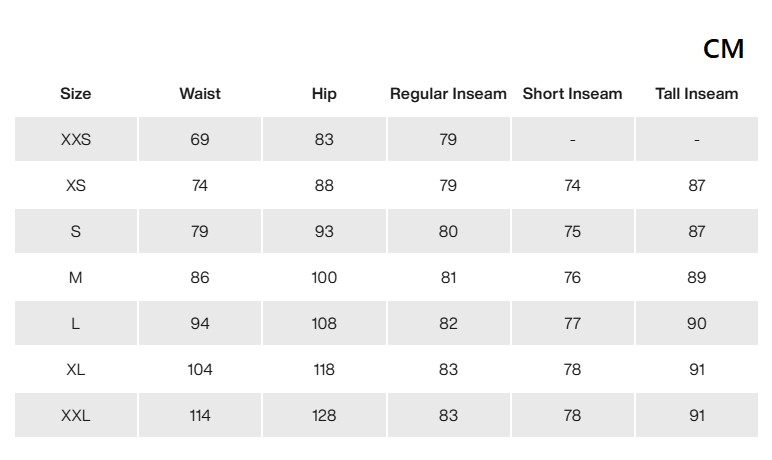Select the XXL size row label
Image resolution: width=772 pixels, height=460 pixels.
point(76,415)
